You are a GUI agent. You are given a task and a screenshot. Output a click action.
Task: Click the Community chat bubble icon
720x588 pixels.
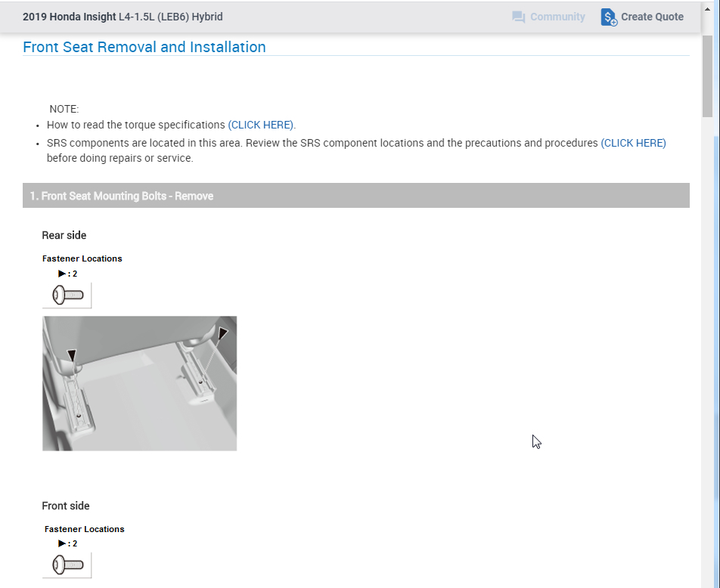pyautogui.click(x=518, y=17)
